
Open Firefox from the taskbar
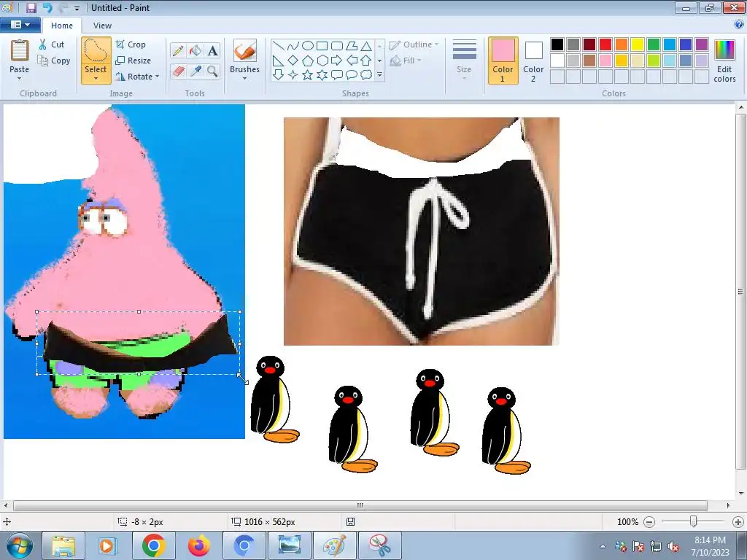(x=198, y=545)
